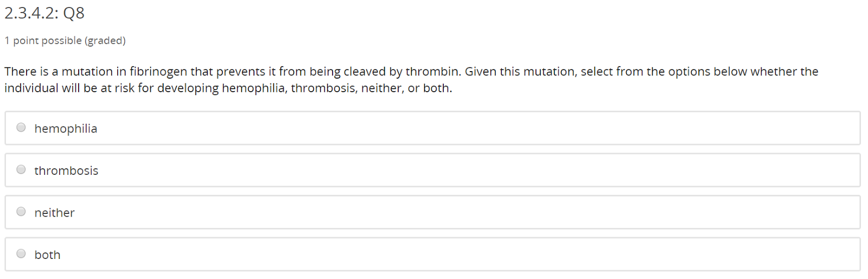Screen dimensions: 868x279
Task: Select the thrombosis radio button
Action: click(21, 169)
